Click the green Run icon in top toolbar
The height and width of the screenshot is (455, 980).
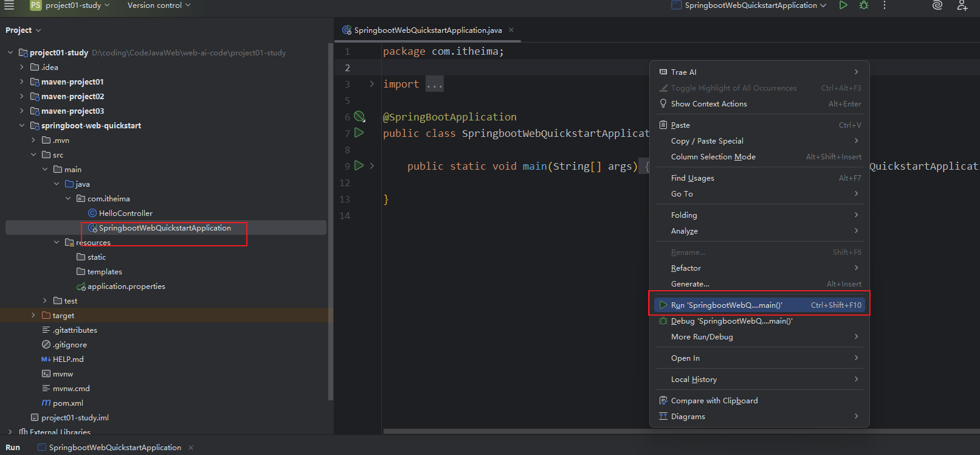tap(843, 5)
